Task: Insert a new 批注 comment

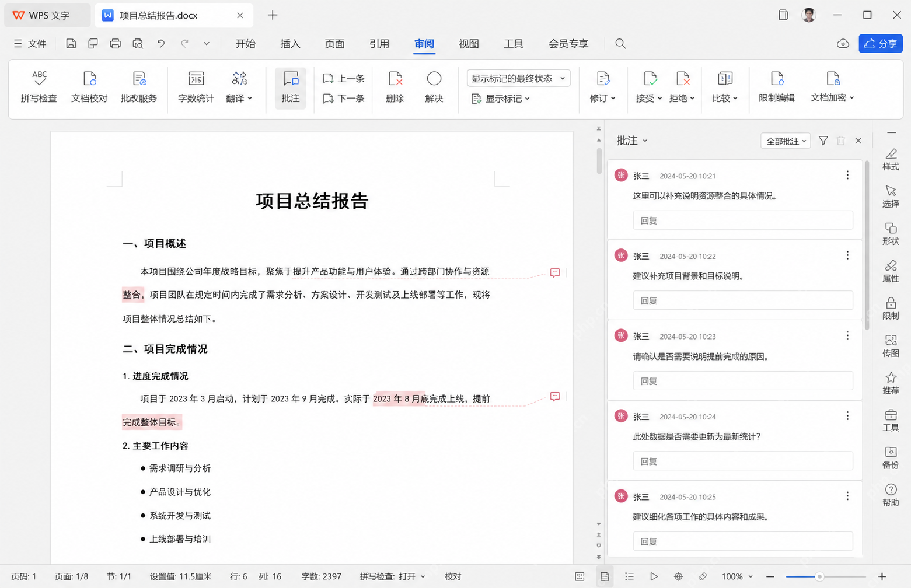Action: (x=291, y=87)
